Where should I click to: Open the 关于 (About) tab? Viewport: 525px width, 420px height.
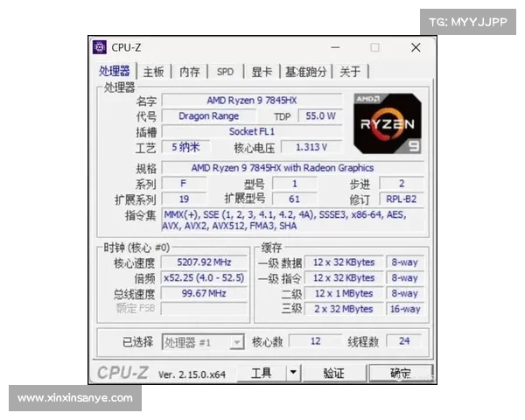click(x=350, y=72)
